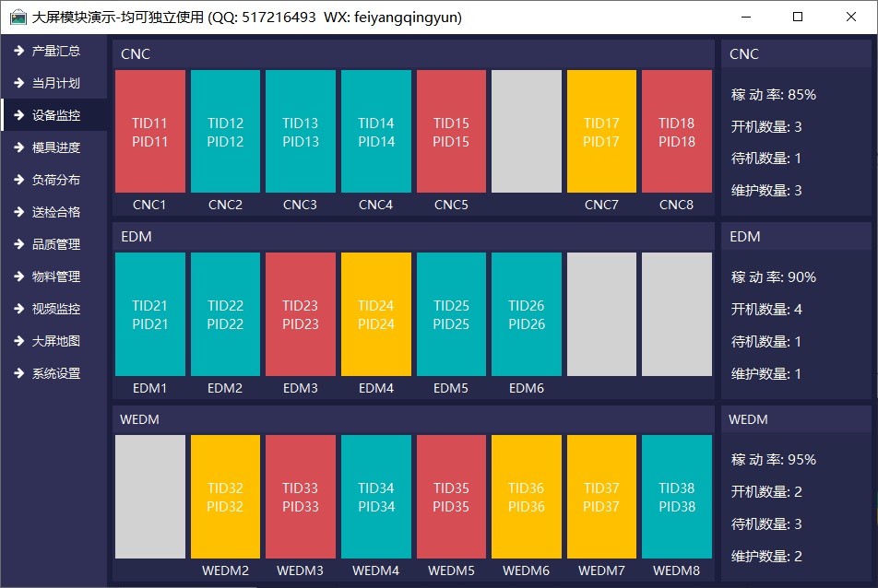Select the yellow EDM4 device tile
The width and height of the screenshot is (878, 588).
(x=375, y=314)
